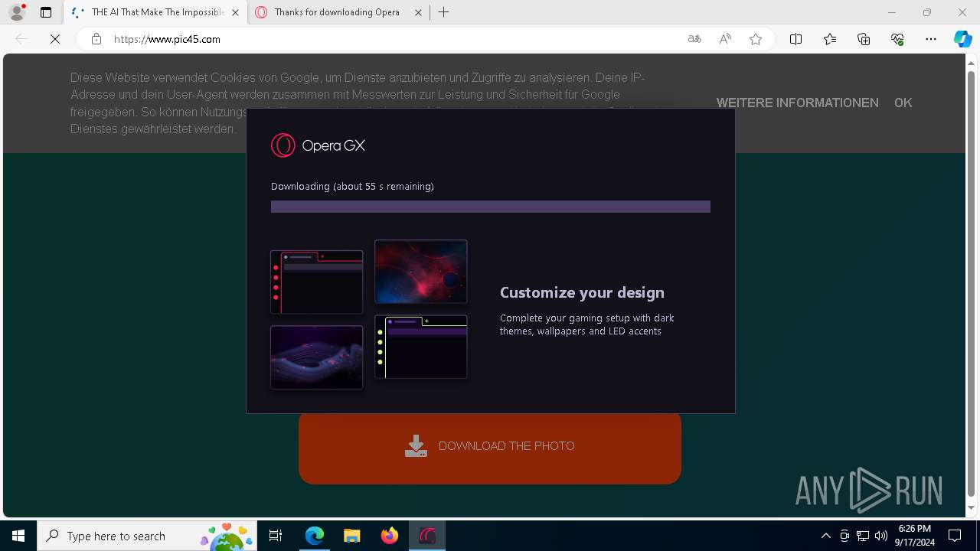Open the tab actions menu icon
Image resolution: width=980 pixels, height=551 pixels.
point(46,12)
